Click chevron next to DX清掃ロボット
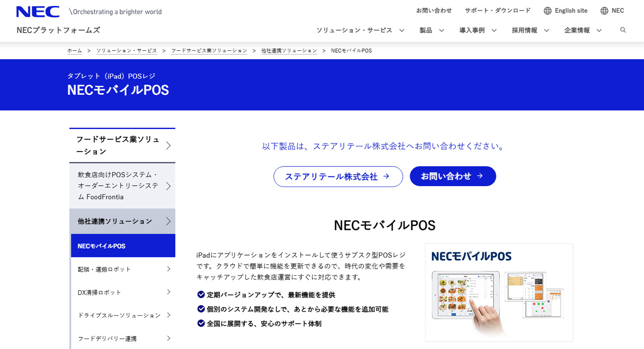This screenshot has width=644, height=349. pyautogui.click(x=169, y=292)
